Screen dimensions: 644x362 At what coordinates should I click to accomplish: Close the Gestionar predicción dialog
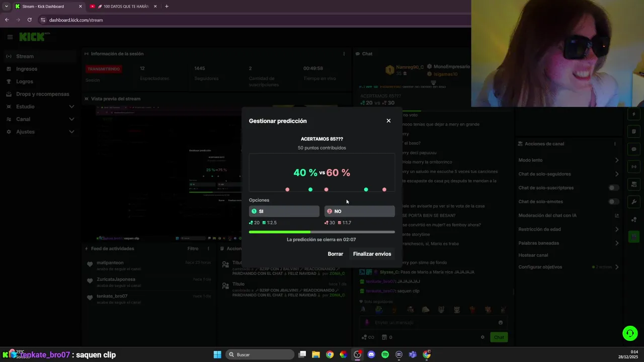tap(388, 121)
